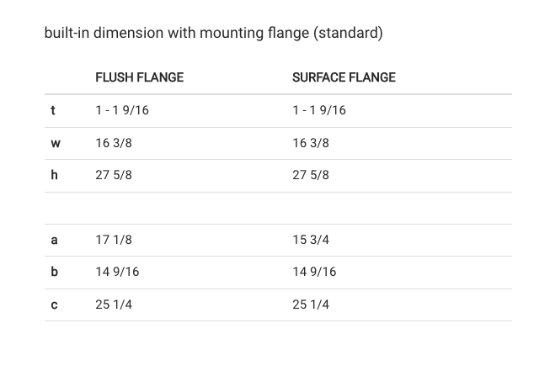Click the SURFACE FLANGE column header
The height and width of the screenshot is (392, 550).
tap(344, 77)
